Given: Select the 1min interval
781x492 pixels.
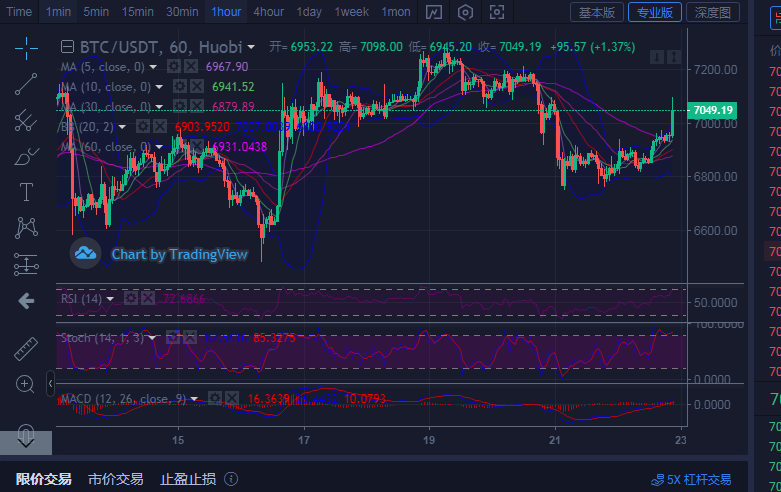Looking at the screenshot, I should [x=58, y=11].
